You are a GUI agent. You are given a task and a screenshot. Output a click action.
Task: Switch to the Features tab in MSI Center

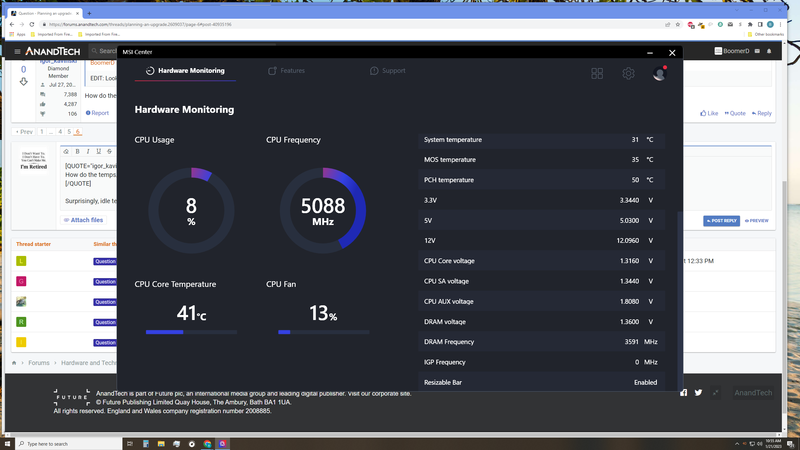(286, 70)
